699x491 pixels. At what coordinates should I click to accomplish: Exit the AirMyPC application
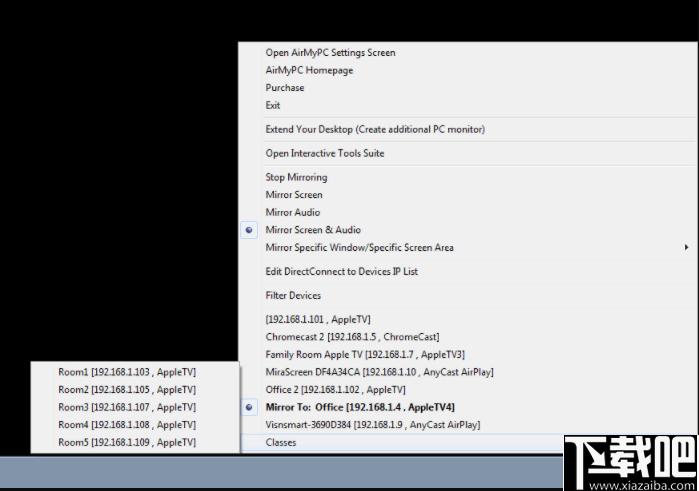click(273, 106)
